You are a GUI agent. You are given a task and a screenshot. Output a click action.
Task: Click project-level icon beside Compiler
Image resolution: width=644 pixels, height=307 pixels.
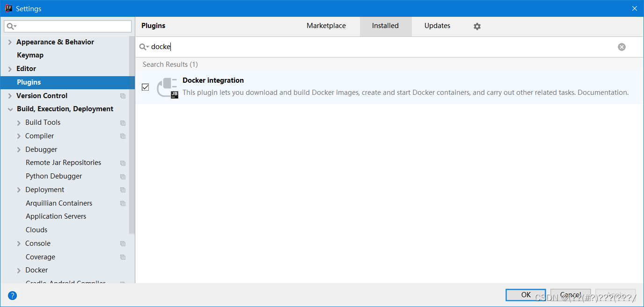click(x=123, y=136)
